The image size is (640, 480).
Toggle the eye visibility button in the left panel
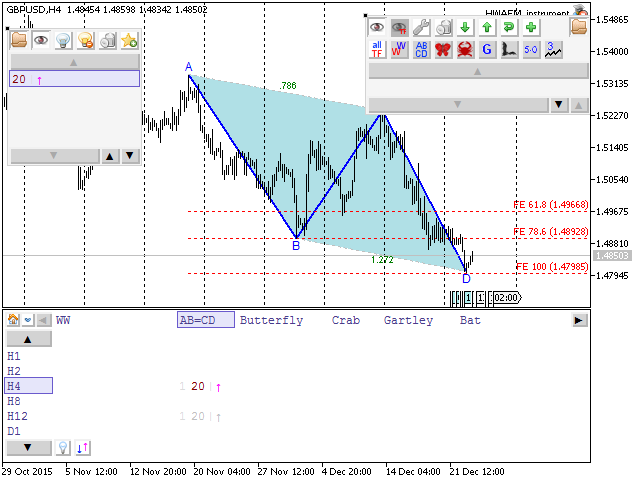(x=41, y=40)
